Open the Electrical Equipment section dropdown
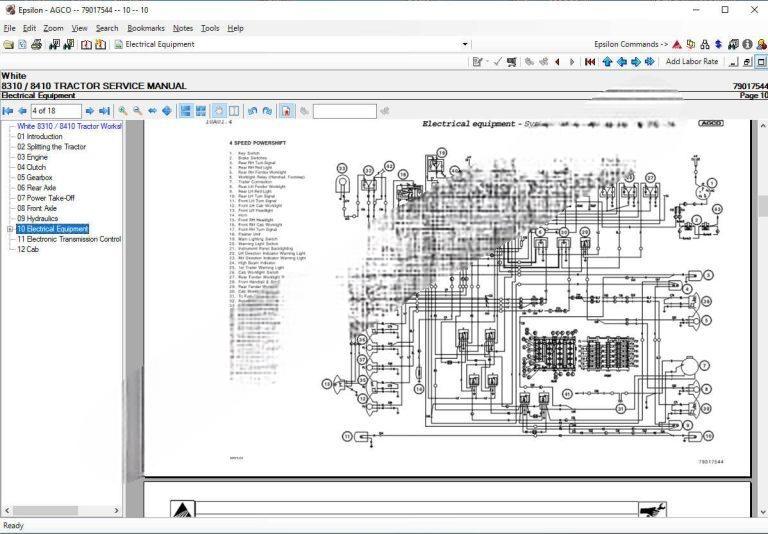Image resolution: width=768 pixels, height=534 pixels. 464,45
